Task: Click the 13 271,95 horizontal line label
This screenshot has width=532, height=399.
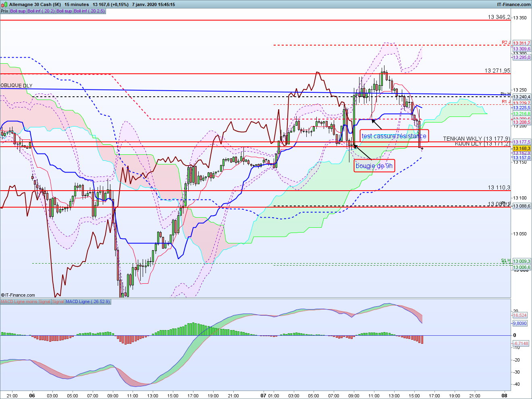Action: point(497,71)
